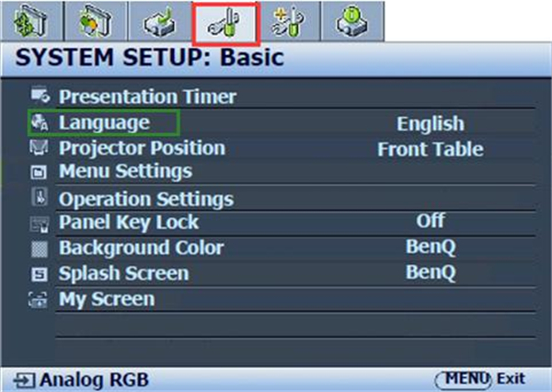Click the Operation Settings icon
This screenshot has height=392, width=552.
click(40, 197)
